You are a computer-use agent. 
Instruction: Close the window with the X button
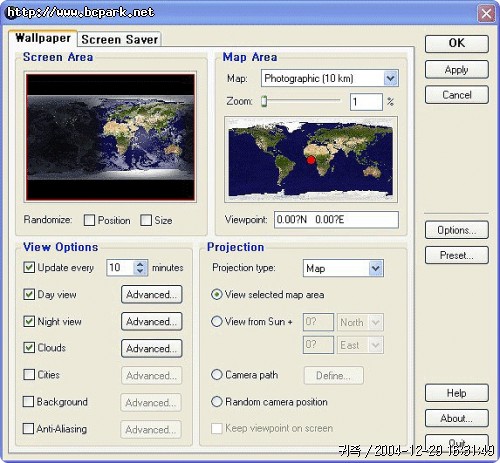tap(486, 14)
